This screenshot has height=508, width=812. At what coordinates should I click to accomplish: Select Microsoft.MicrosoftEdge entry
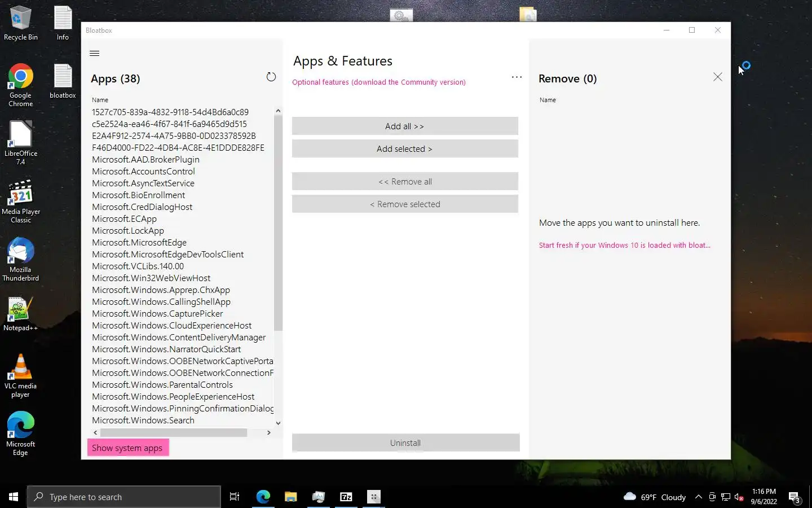click(139, 242)
